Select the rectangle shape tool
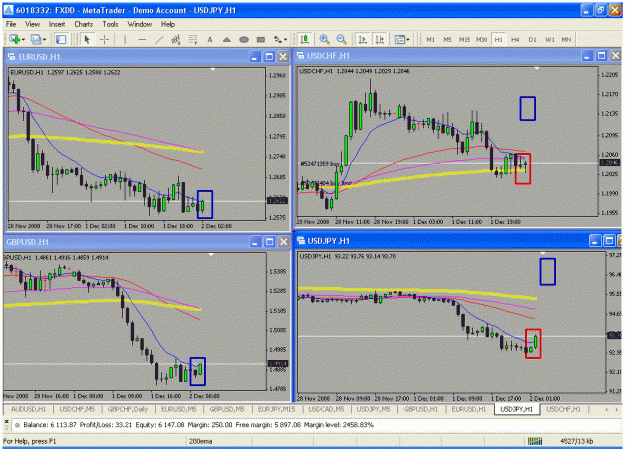This screenshot has width=625, height=449. pyautogui.click(x=261, y=39)
